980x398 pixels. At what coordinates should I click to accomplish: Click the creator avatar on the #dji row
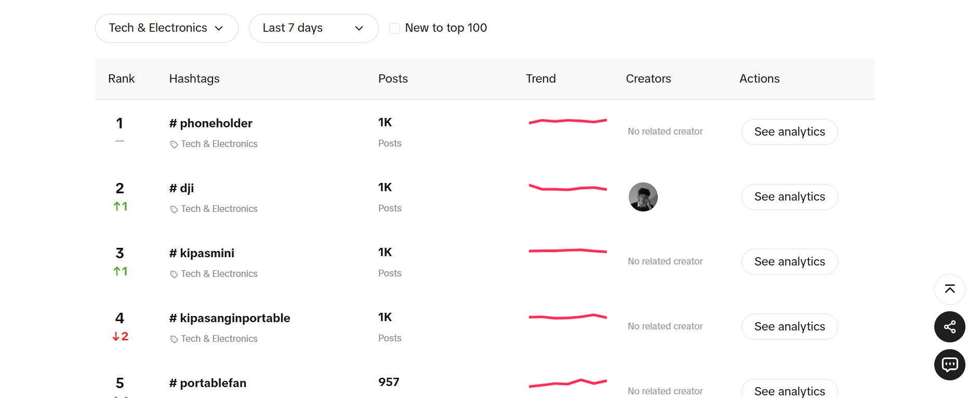(x=643, y=197)
